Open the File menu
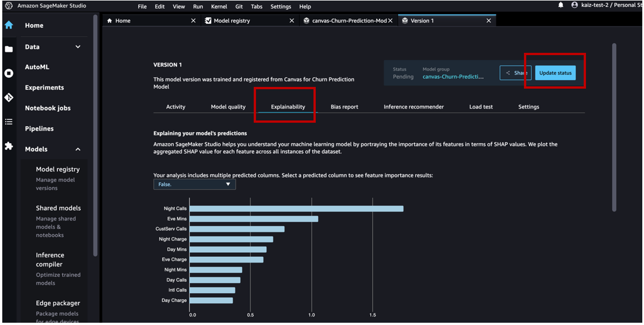 (x=142, y=7)
